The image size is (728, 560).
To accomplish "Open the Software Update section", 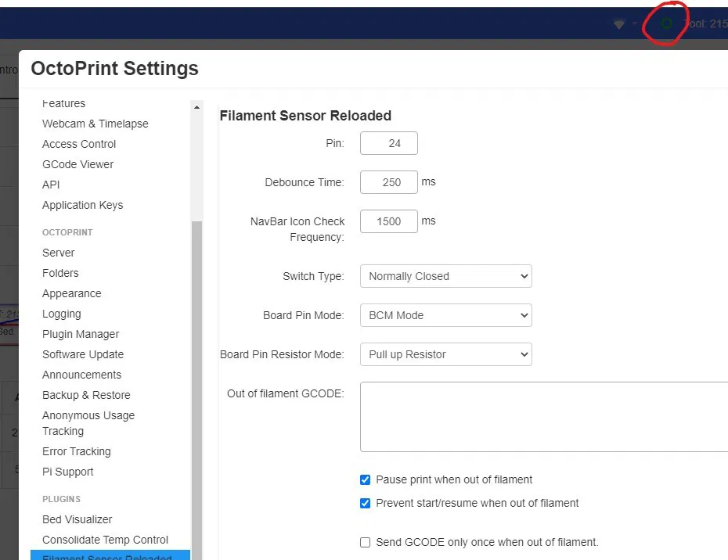I will pos(83,354).
